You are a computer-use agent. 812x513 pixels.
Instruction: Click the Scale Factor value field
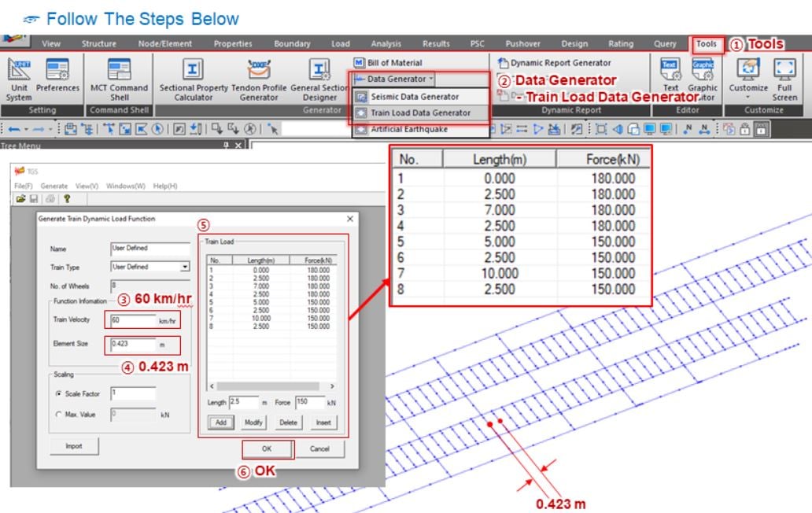click(133, 393)
